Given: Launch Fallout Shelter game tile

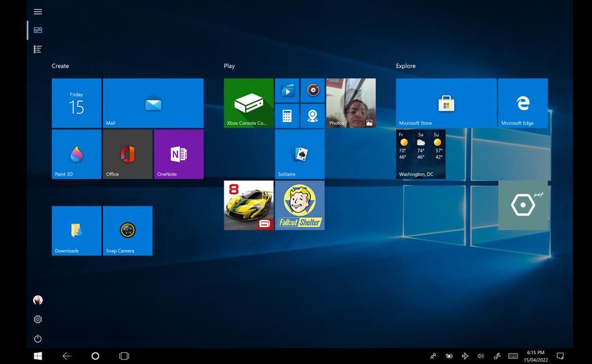Looking at the screenshot, I should tap(300, 205).
